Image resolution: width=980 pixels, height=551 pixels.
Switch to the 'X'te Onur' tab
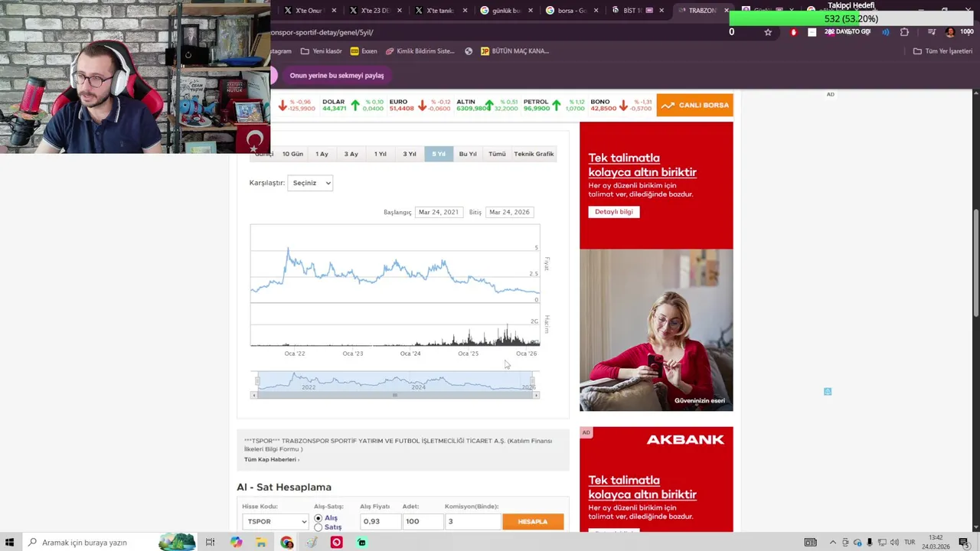[310, 11]
